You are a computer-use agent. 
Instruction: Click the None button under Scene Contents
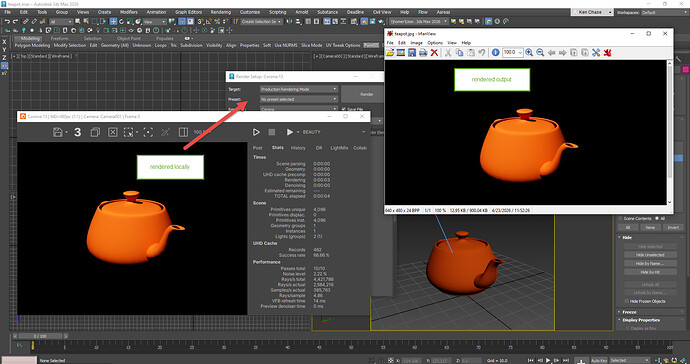click(650, 228)
